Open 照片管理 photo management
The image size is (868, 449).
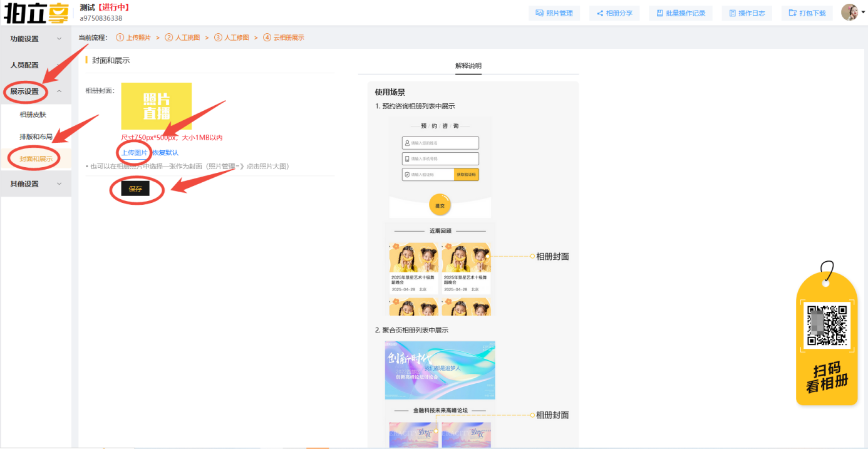pyautogui.click(x=554, y=13)
